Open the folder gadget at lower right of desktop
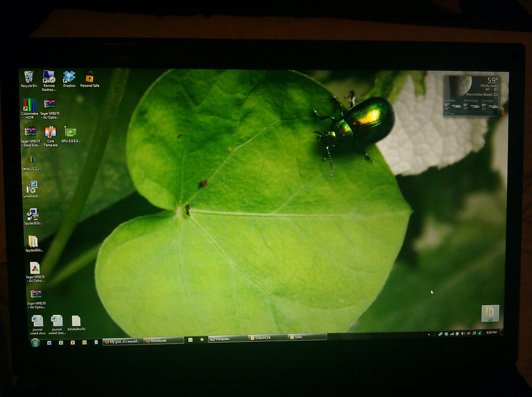This screenshot has height=397, width=532. 490,313
